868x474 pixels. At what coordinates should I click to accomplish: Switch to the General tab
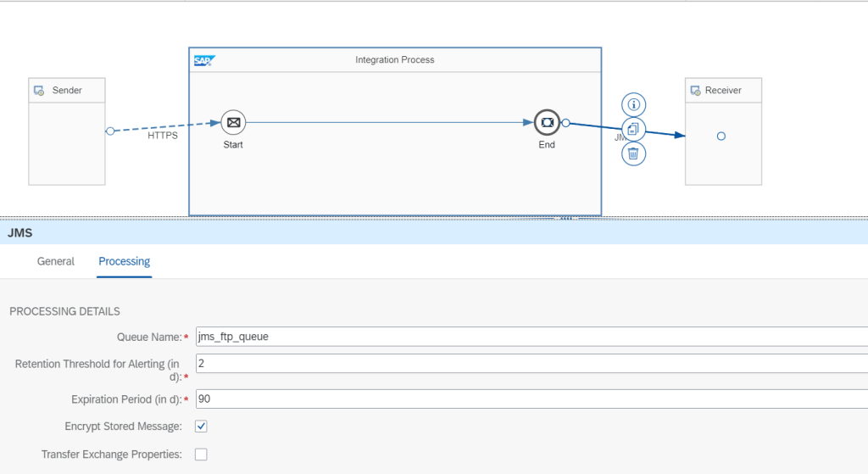(x=56, y=261)
